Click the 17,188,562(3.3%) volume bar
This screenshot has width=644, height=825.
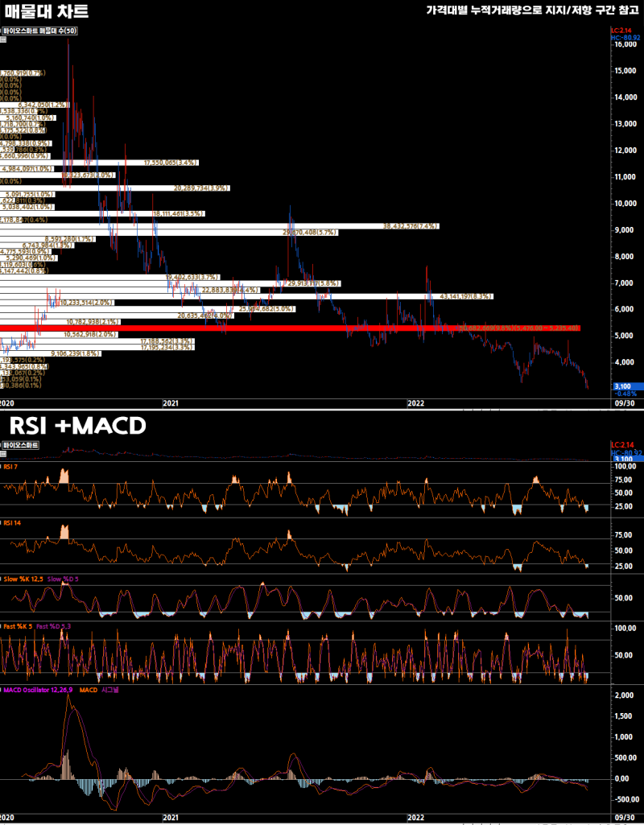[97, 341]
